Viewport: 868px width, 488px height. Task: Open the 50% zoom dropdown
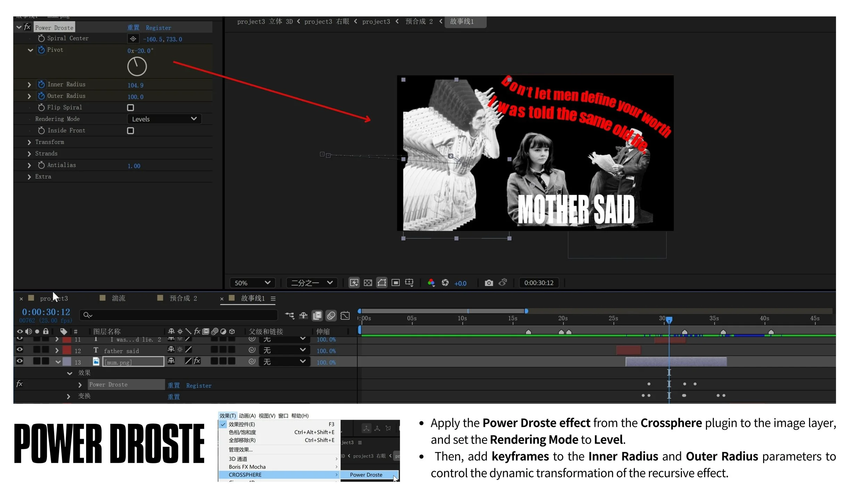[252, 283]
